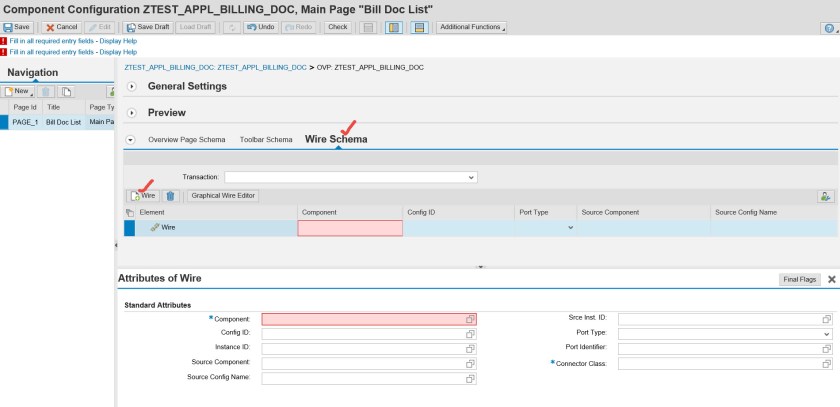Toggle attributes panel layout icon in toolbar
840x407 pixels.
[x=419, y=27]
